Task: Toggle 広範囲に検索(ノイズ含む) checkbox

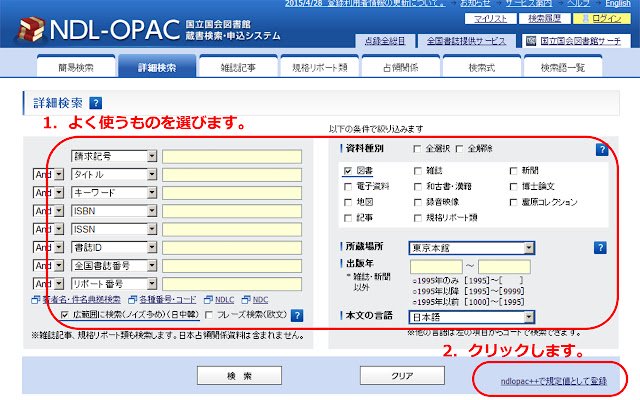Action: click(64, 315)
